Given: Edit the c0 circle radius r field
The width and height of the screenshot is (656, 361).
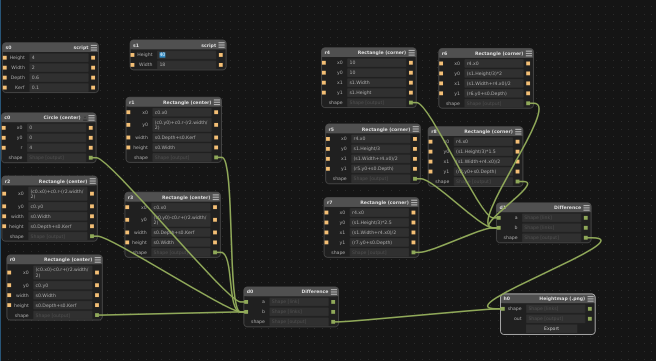Looking at the screenshot, I should [x=57, y=148].
